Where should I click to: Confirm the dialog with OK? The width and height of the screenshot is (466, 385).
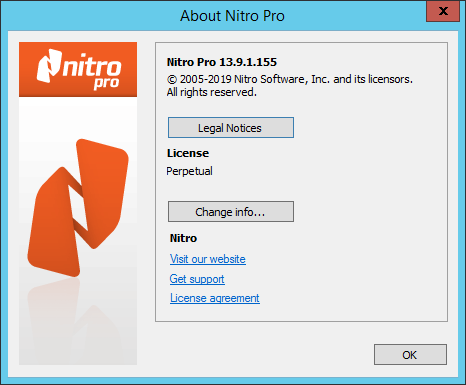pyautogui.click(x=410, y=355)
